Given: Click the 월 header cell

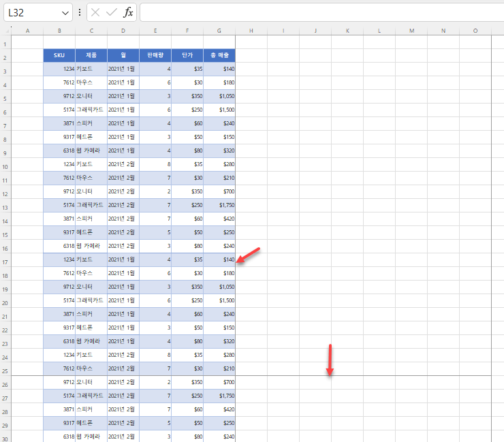Looking at the screenshot, I should tap(123, 55).
